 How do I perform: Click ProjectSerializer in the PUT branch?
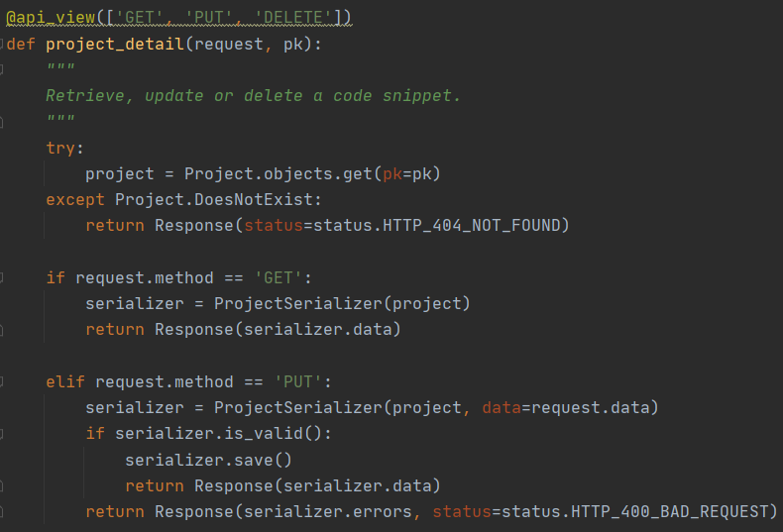pos(298,408)
